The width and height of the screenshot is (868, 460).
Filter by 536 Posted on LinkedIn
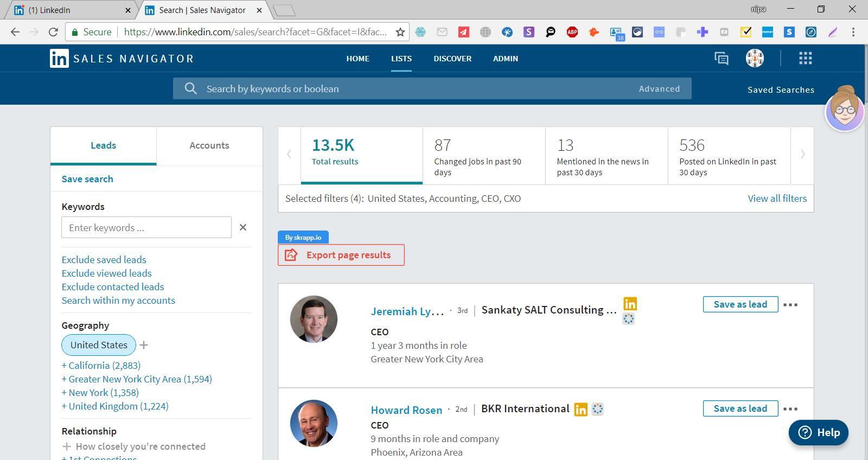point(729,156)
